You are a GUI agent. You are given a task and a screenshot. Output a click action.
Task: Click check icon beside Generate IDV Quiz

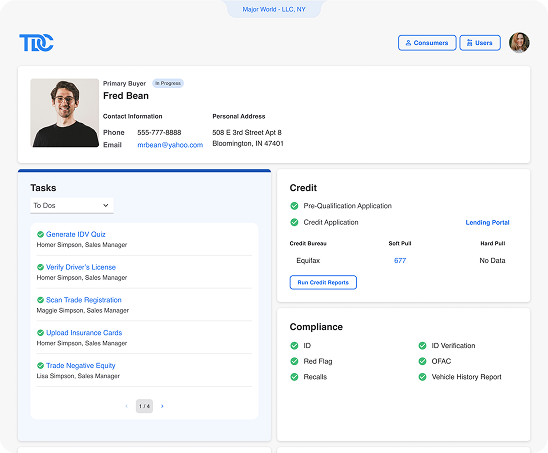pos(40,234)
